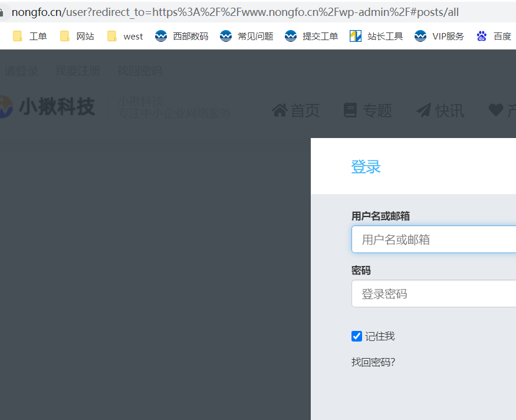This screenshot has height=420, width=516.
Task: Open the 站长工具 bookmark
Action: pos(376,36)
